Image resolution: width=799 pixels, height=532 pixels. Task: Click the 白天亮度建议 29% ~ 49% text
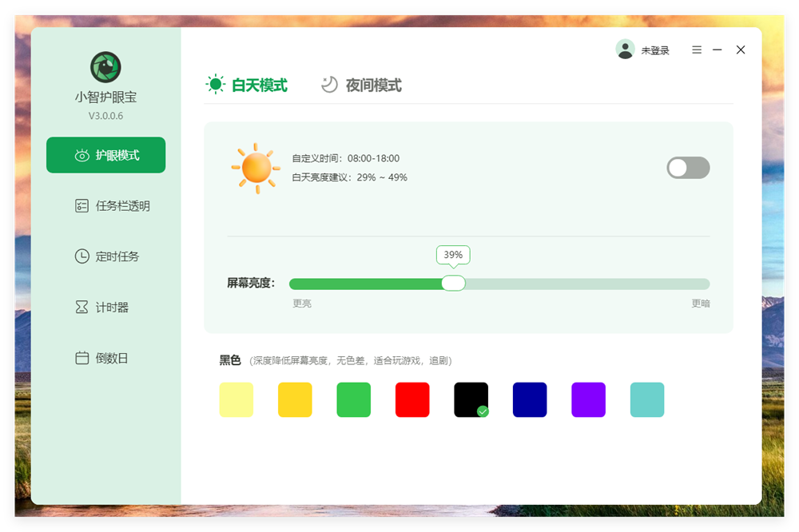(x=350, y=177)
